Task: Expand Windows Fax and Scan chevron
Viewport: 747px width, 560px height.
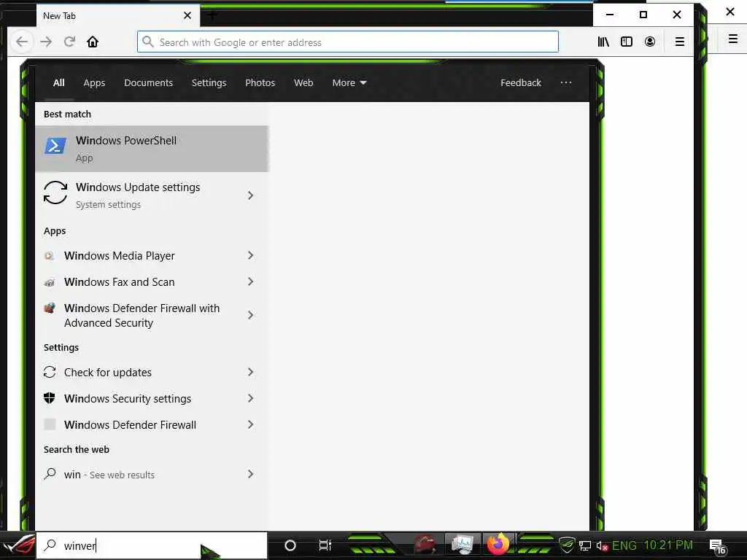Action: point(251,282)
